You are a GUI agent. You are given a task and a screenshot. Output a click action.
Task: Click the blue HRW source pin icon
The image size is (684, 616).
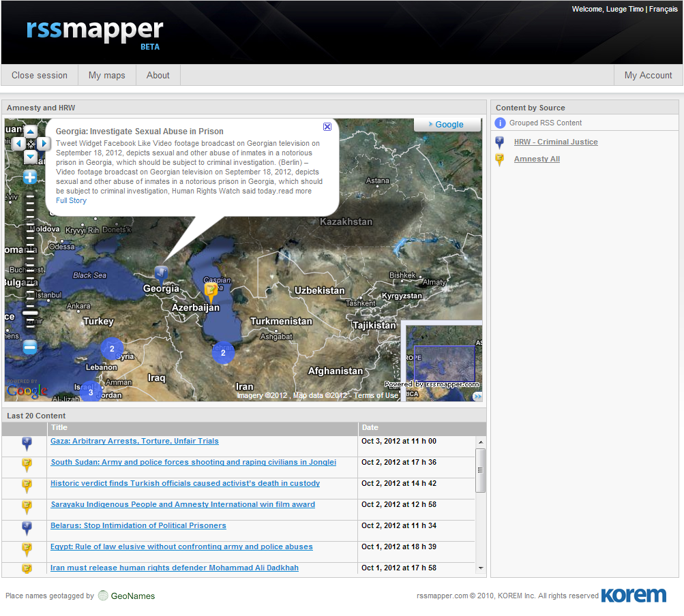point(500,142)
